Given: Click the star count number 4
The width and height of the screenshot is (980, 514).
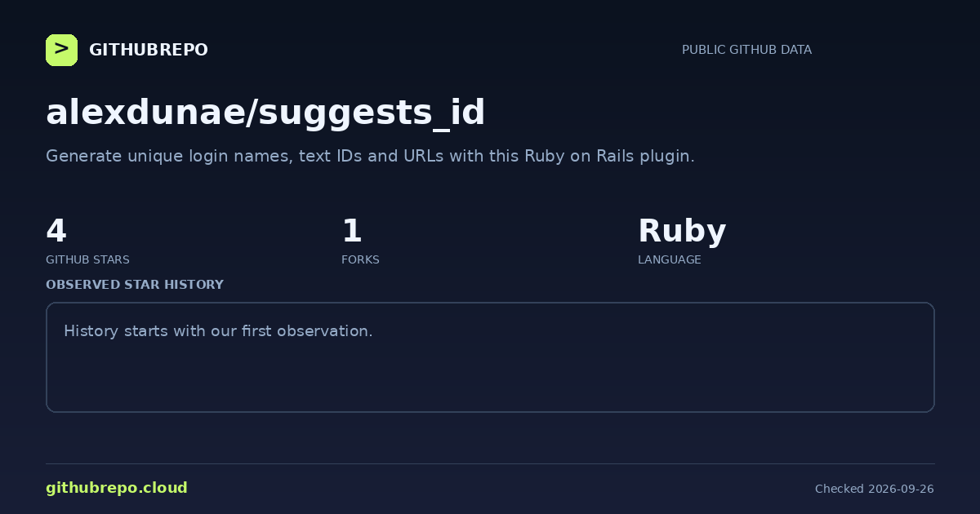Looking at the screenshot, I should [56, 231].
